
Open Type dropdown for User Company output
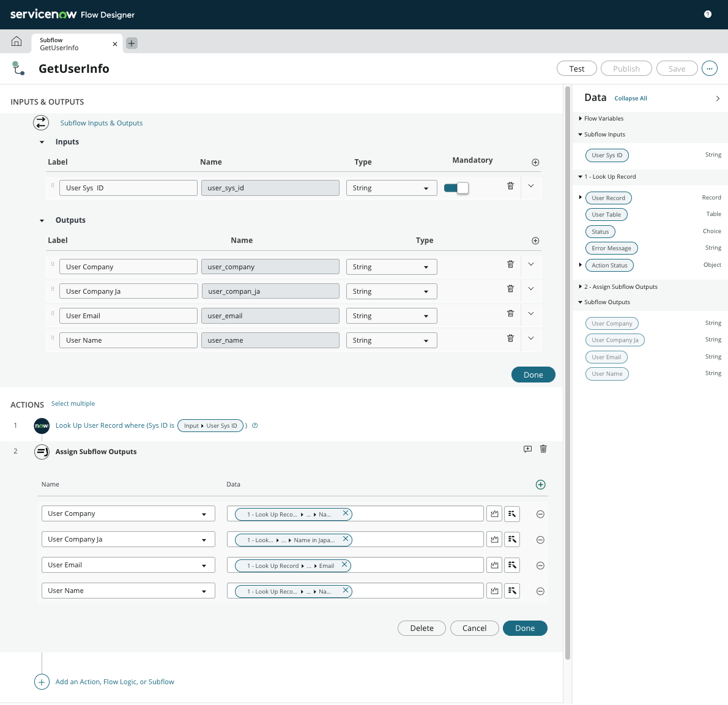pyautogui.click(x=392, y=267)
